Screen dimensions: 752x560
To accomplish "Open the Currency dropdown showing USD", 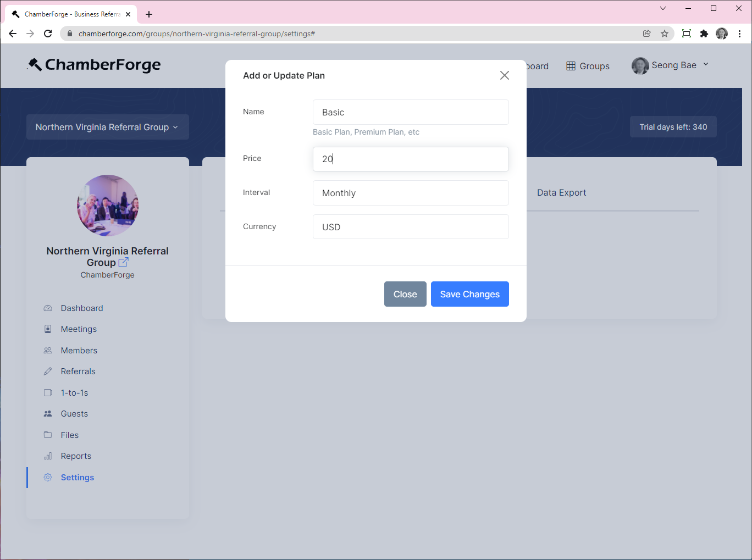I will tap(410, 227).
